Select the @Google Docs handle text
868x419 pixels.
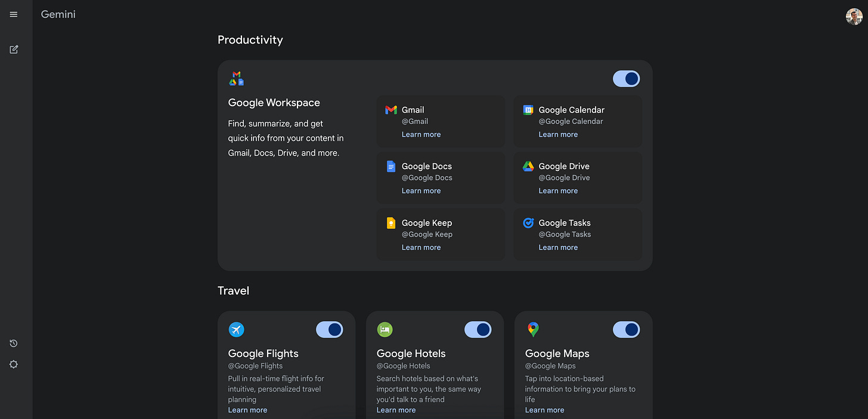(427, 178)
